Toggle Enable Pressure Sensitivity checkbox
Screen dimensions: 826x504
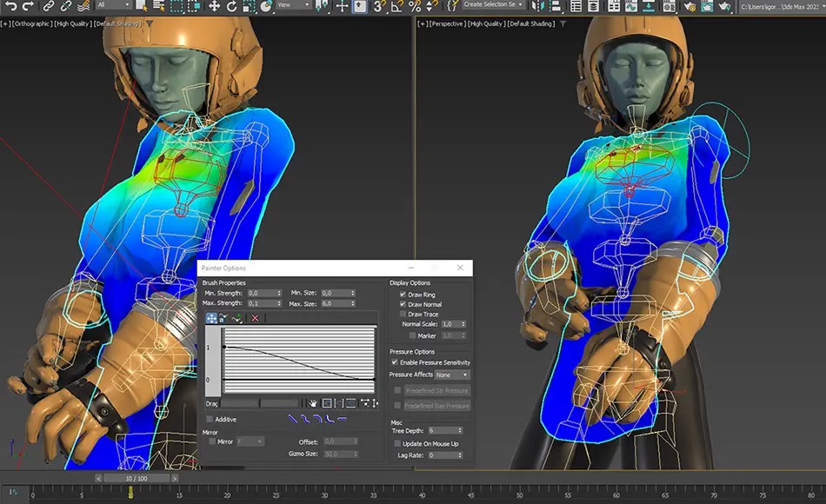click(395, 362)
